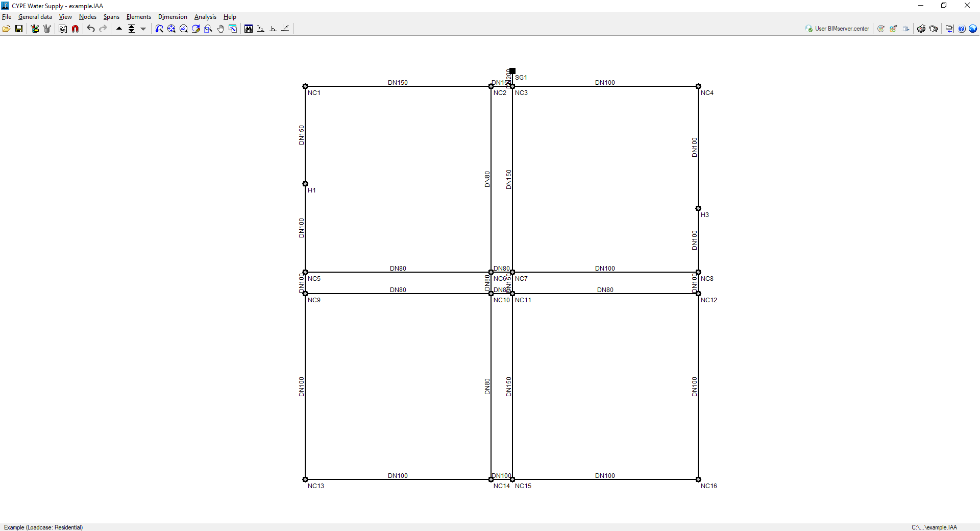Click the redraw view icon
The width and height of the screenshot is (980, 531).
196,29
